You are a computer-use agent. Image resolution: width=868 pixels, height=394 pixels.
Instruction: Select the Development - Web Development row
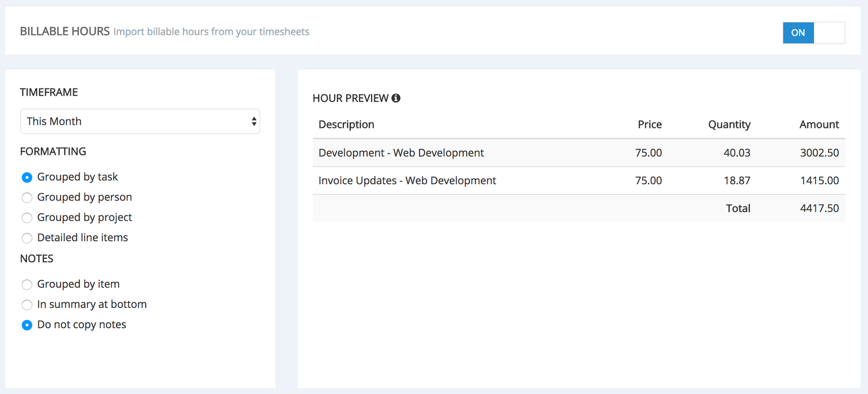click(x=401, y=153)
